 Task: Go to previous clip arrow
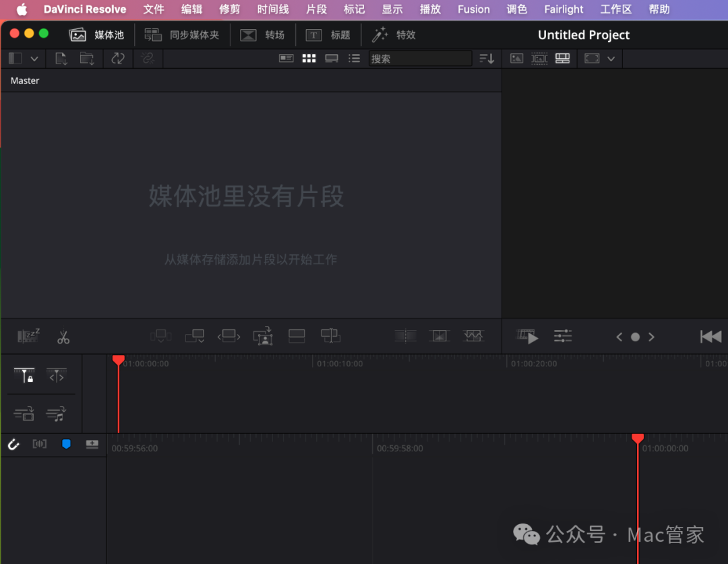pos(619,337)
